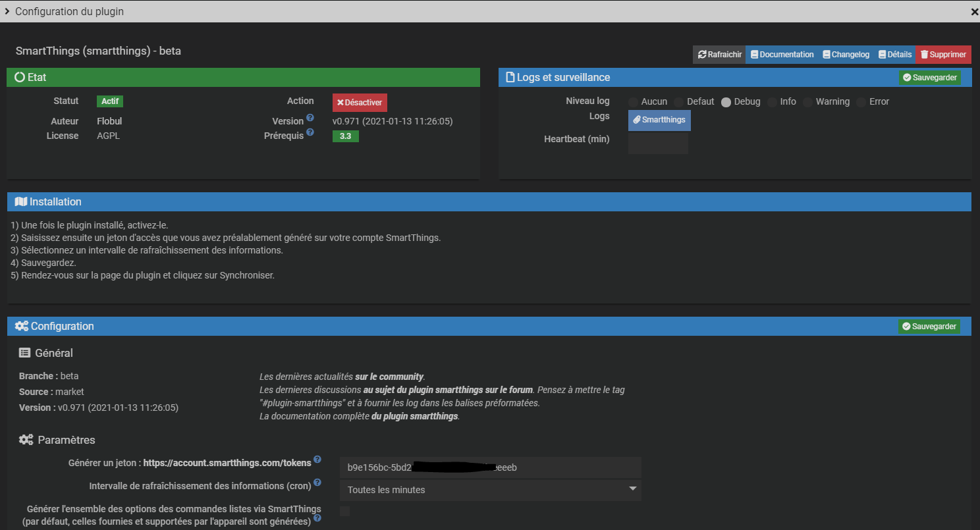This screenshot has height=530, width=980.
Task: Click help icon next to Version
Action: [310, 118]
